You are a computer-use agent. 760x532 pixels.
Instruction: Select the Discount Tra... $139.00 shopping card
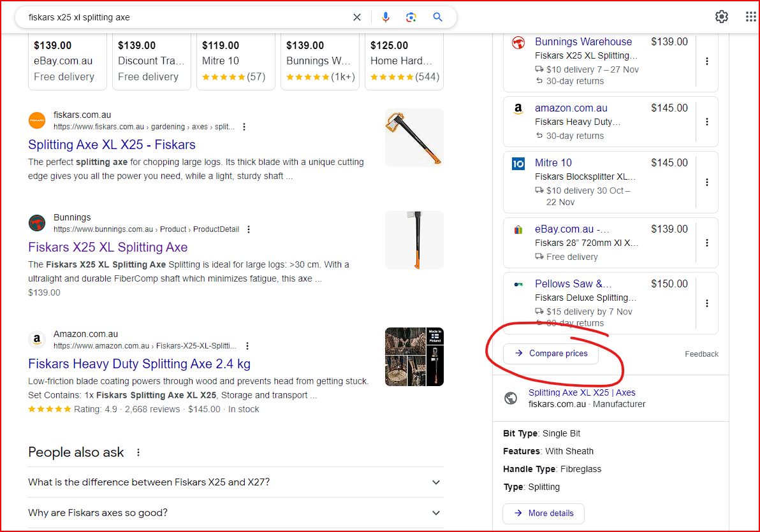[x=152, y=62]
